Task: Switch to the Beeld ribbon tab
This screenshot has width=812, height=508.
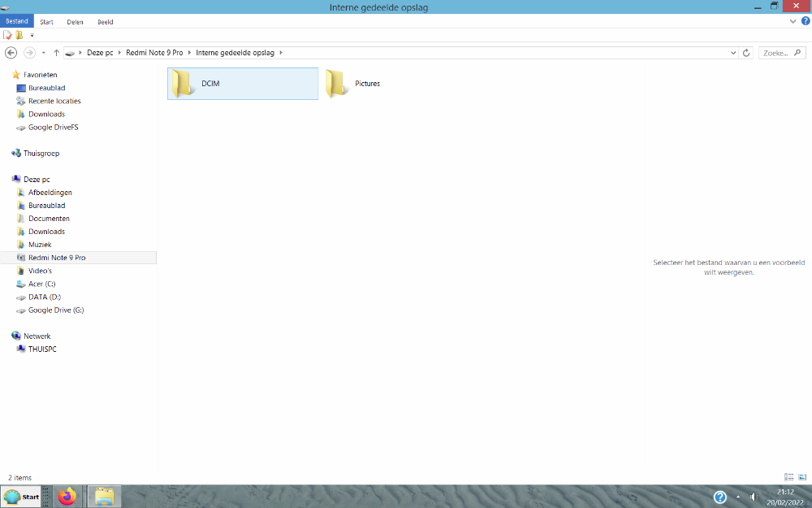Action: [x=106, y=21]
